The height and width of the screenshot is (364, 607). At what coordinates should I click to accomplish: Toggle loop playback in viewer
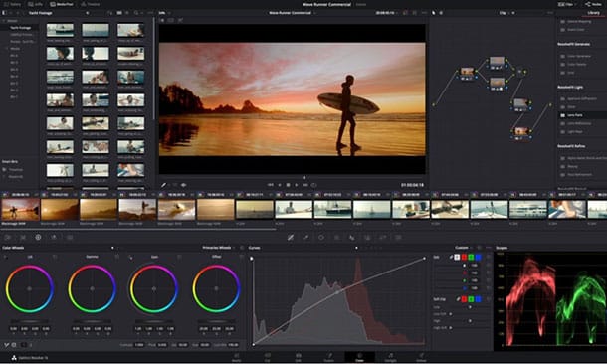coord(314,185)
